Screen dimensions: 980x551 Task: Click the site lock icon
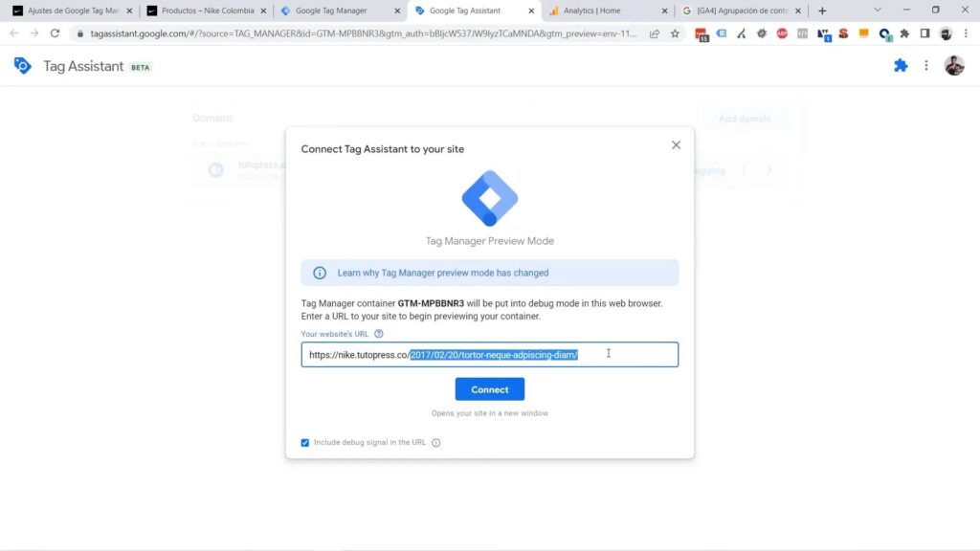tap(80, 33)
